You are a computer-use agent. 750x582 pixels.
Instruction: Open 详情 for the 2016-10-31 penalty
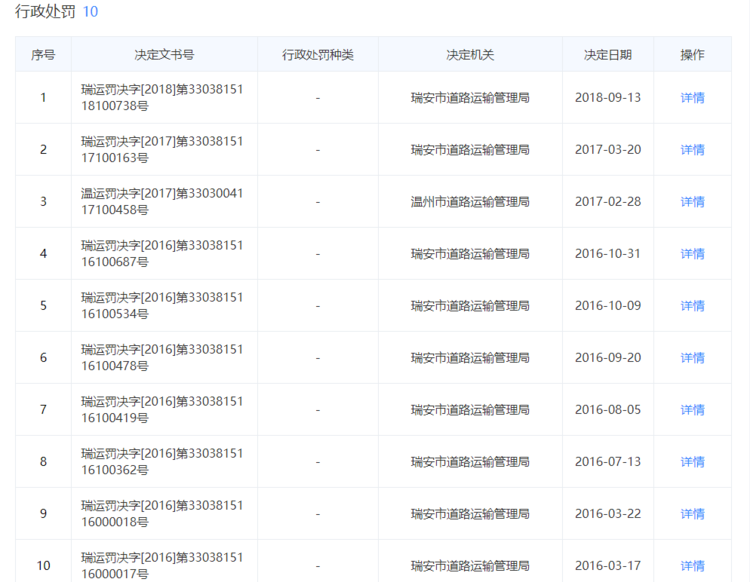tap(692, 253)
